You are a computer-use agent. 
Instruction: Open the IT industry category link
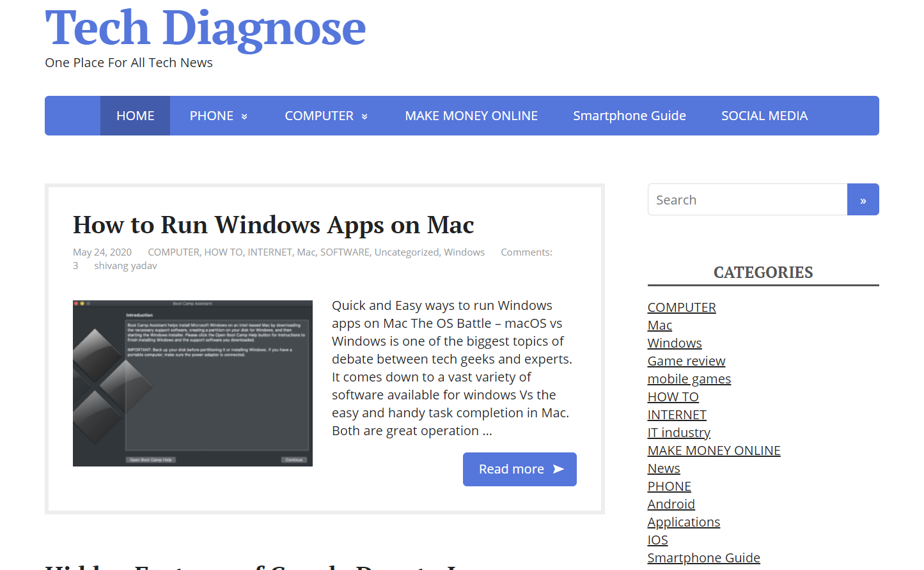click(678, 433)
